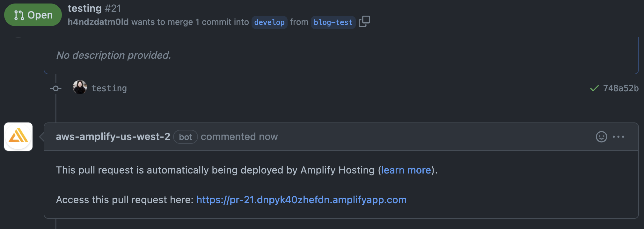The height and width of the screenshot is (229, 644).
Task: Click the commit timeline node icon
Action: point(56,88)
